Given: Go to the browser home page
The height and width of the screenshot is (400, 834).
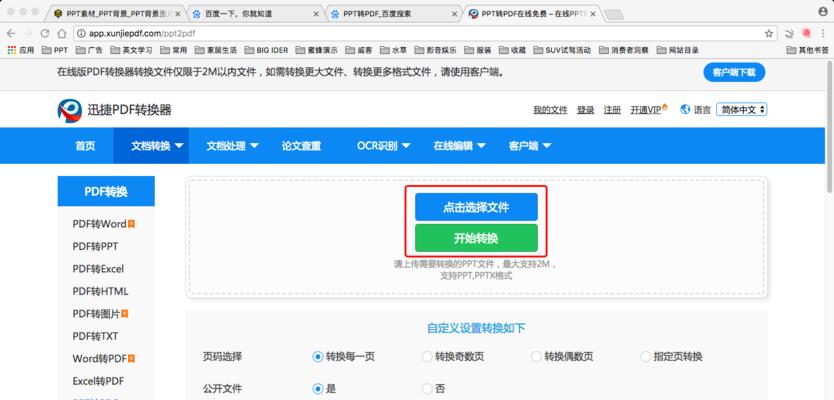Looking at the screenshot, I should 62,34.
